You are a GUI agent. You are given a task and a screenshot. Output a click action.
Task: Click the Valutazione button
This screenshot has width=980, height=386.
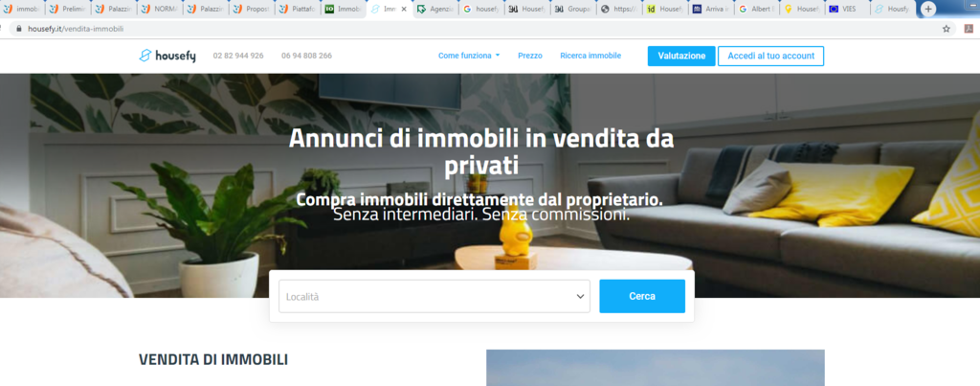(680, 56)
